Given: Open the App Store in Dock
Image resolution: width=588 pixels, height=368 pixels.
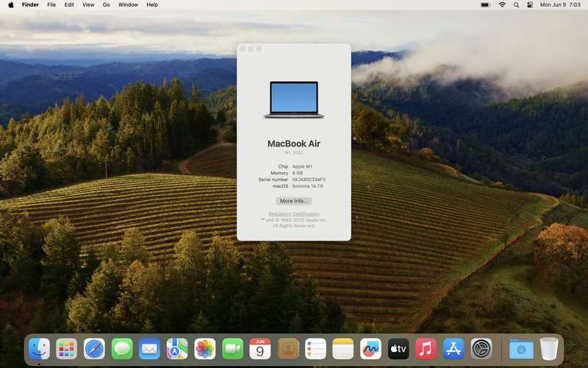Looking at the screenshot, I should point(453,349).
